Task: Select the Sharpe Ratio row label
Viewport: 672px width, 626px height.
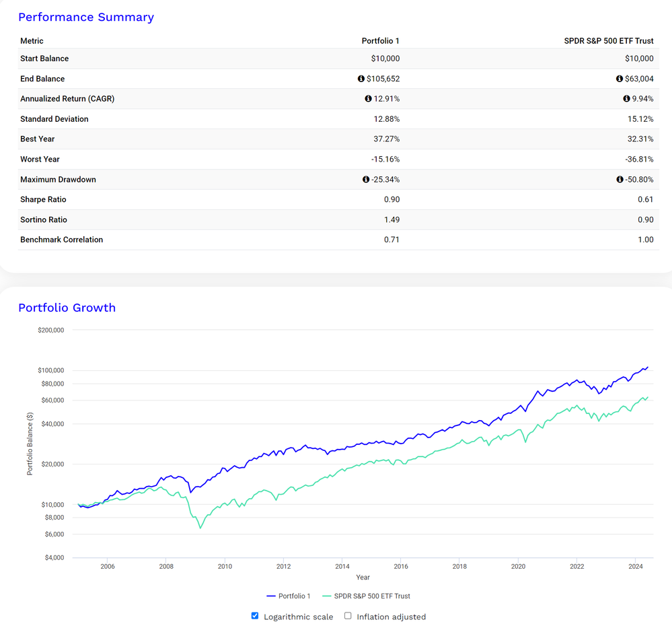Action: pos(43,199)
